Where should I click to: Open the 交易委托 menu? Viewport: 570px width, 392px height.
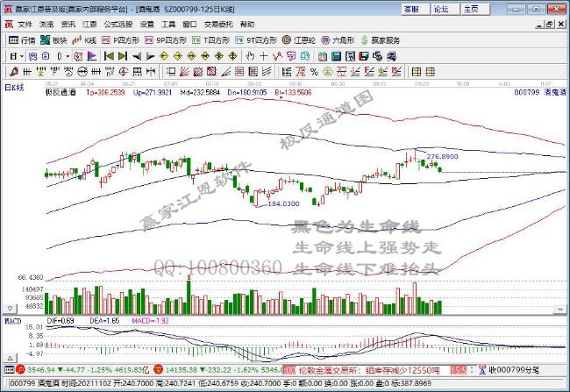[218, 25]
